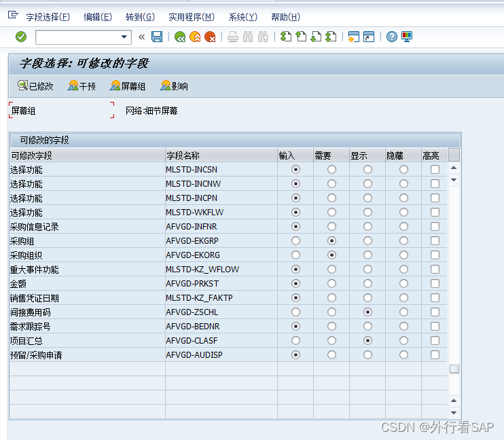Screen dimensions: 504x440
Task: Select 显示 radio for MLSTD-INCNW
Action: tap(367, 183)
